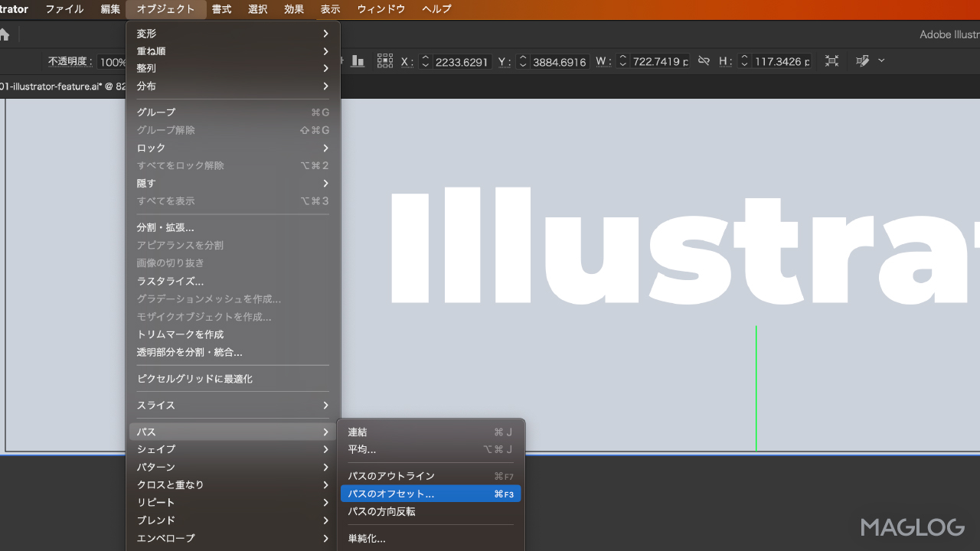Screen dimensions: 980x551
Task: Expand the パターン submenu
Action: pos(325,467)
